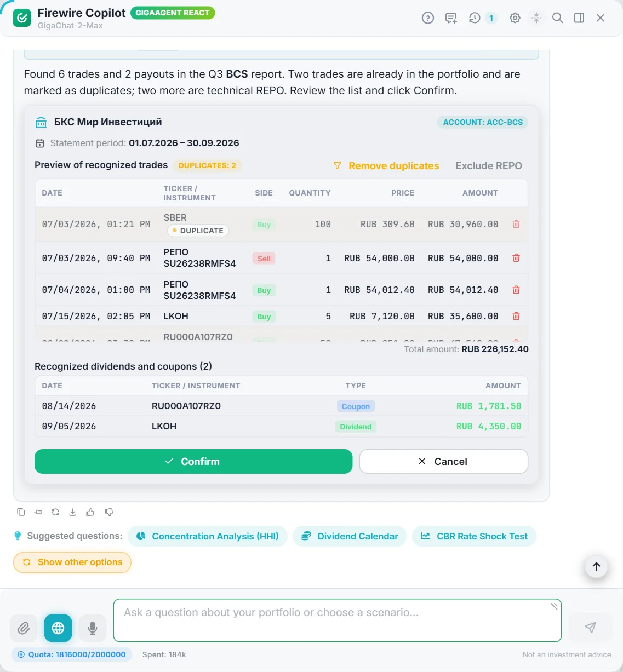
Task: Click the statement period dates
Action: click(184, 143)
